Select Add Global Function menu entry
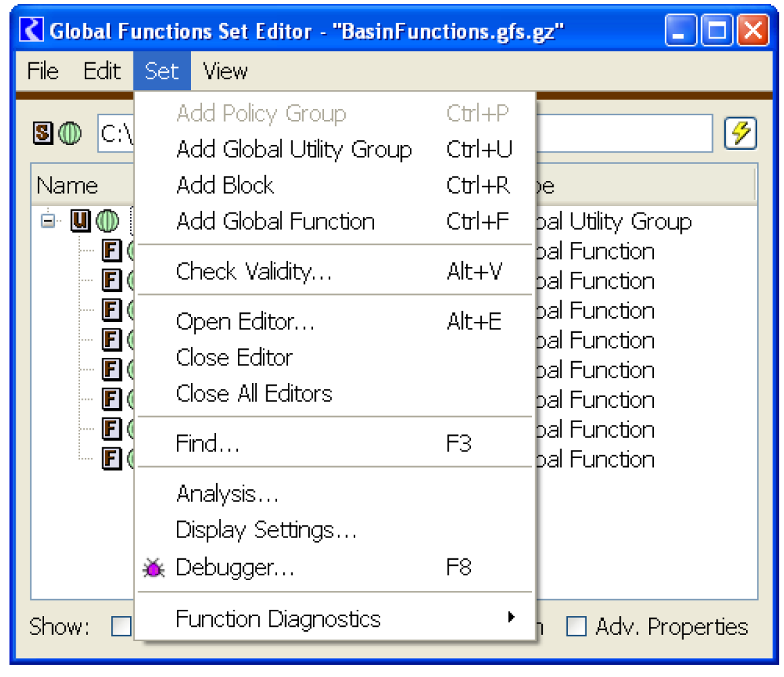784x677 pixels. coord(275,222)
